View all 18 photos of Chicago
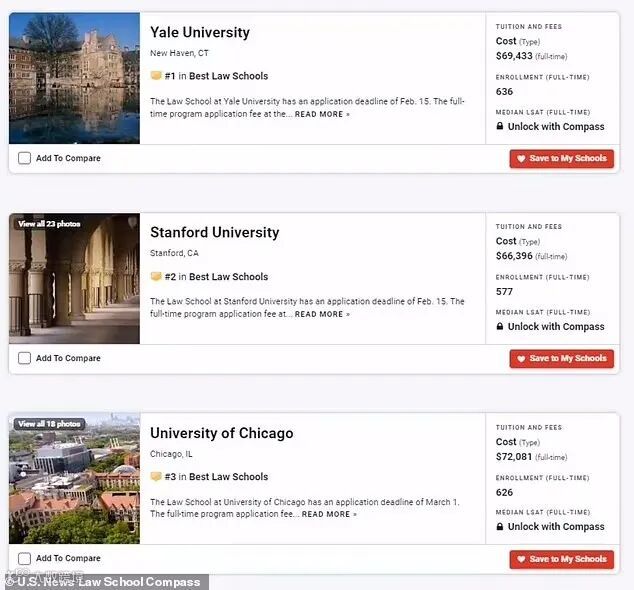634x590 pixels. 49,424
